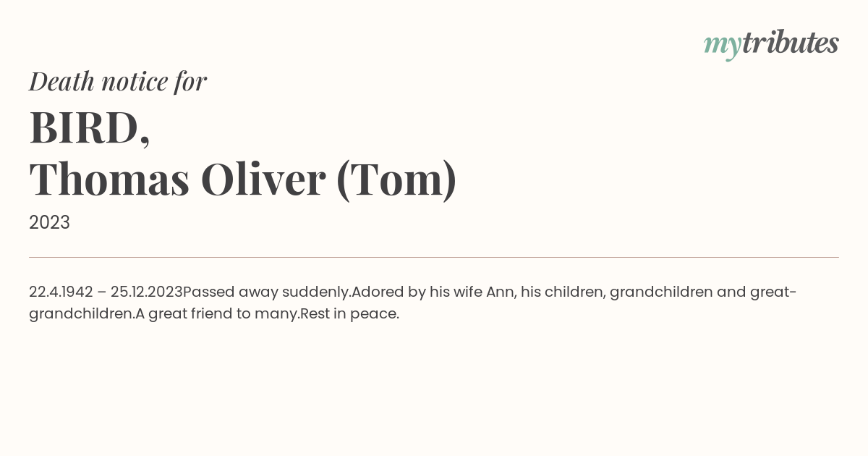
Task: Click the "tributes" part of the logo
Action: 791,43
